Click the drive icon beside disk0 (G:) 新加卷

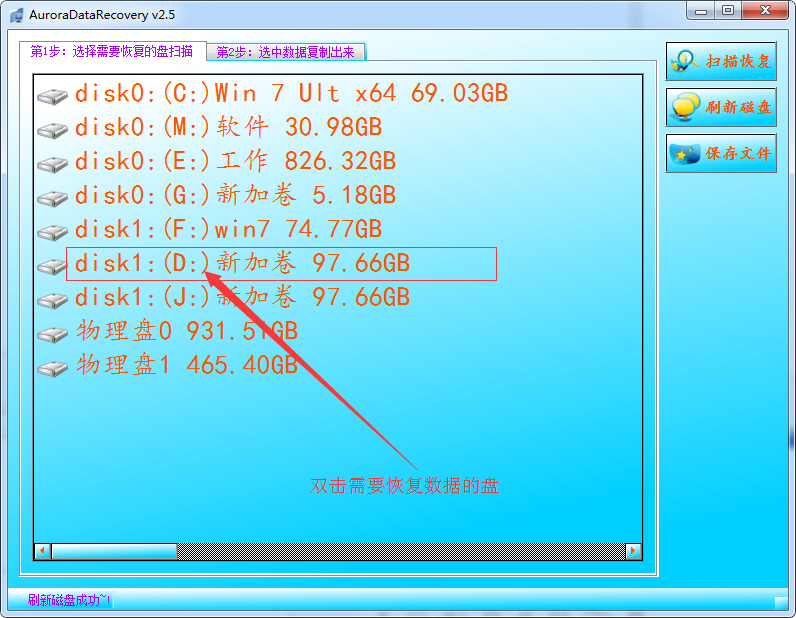(53, 198)
